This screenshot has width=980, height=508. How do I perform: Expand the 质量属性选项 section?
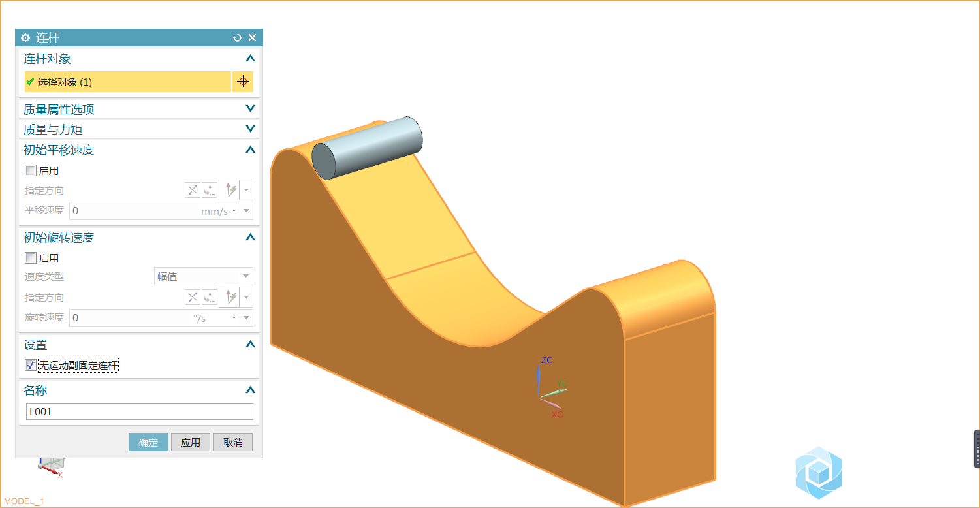point(250,109)
